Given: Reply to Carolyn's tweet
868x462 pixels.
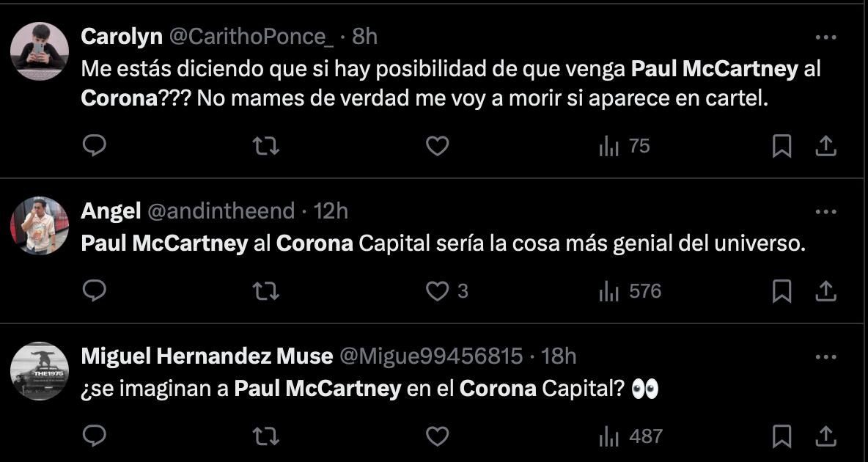Looking at the screenshot, I should [94, 147].
